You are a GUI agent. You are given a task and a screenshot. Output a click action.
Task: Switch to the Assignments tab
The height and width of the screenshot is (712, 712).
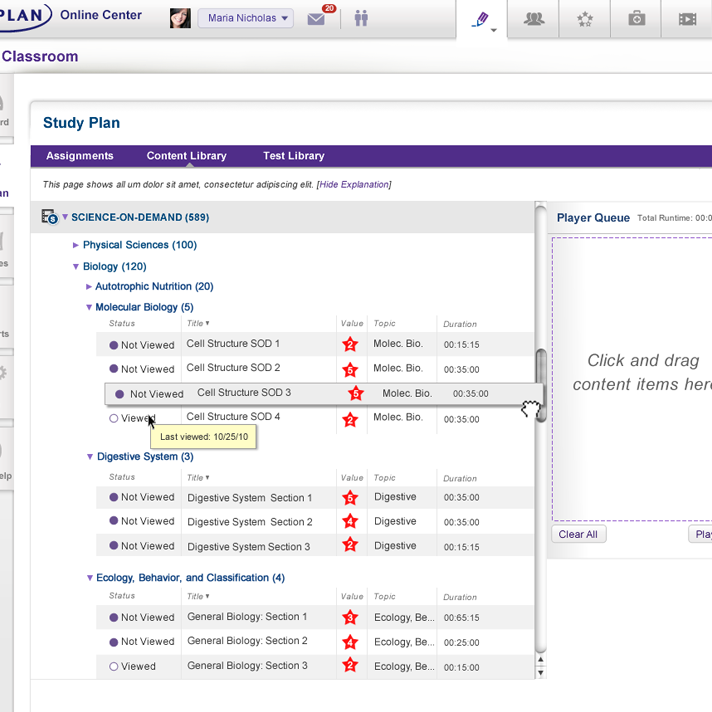point(80,156)
